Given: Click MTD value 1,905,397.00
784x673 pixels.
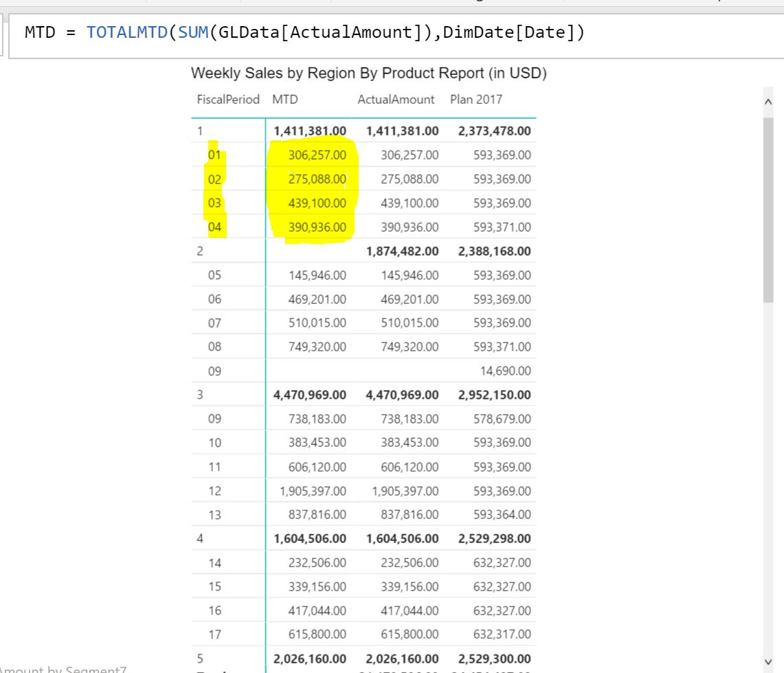Looking at the screenshot, I should [x=313, y=491].
